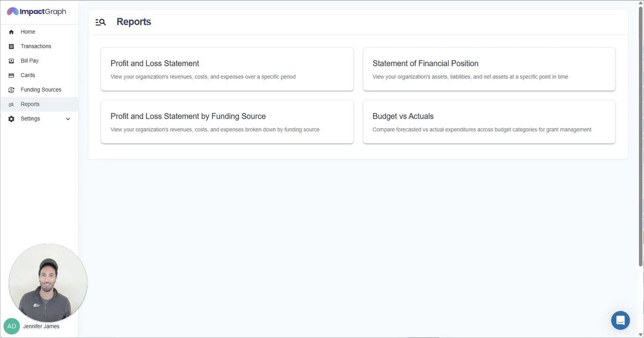Go to Transactions in the sidebar

[x=36, y=46]
